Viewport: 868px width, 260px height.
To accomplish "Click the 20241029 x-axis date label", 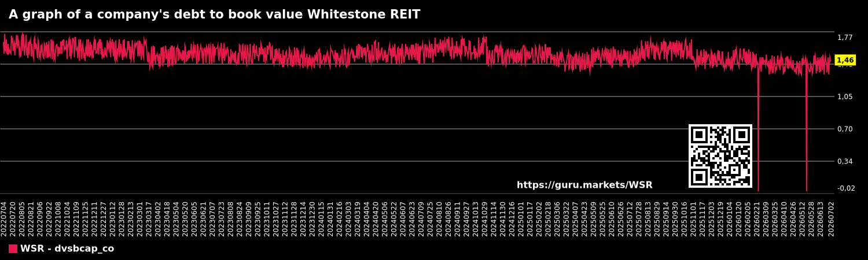I will coord(485,218).
